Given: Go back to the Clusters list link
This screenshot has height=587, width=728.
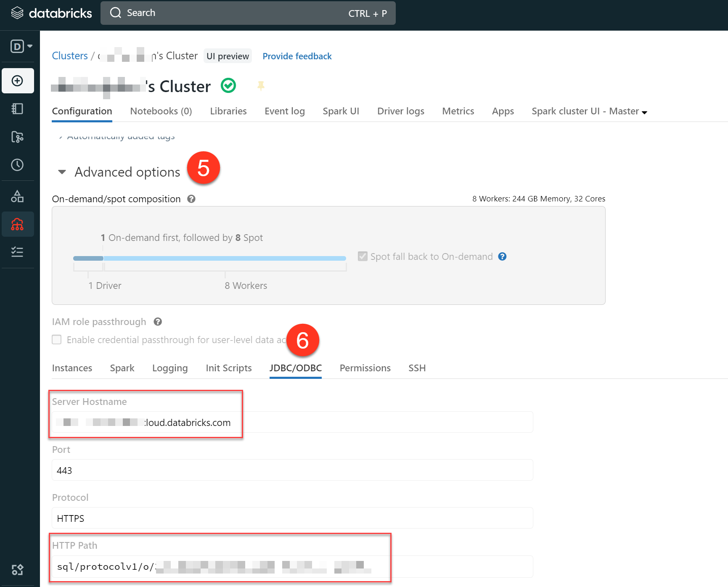Looking at the screenshot, I should 69,56.
